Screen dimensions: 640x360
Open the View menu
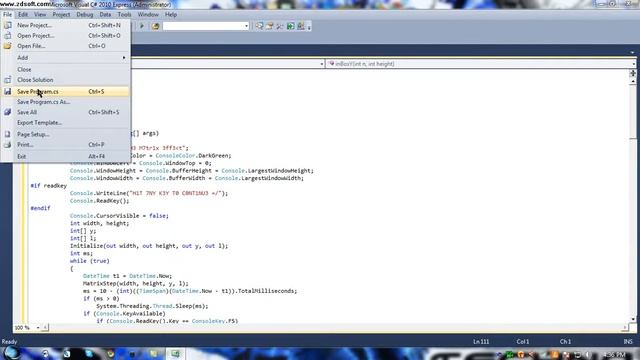click(40, 14)
